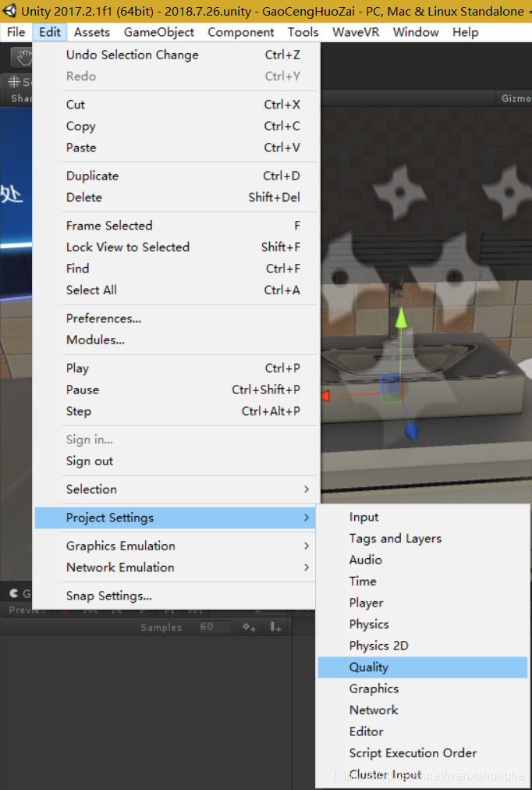Open Player project settings
This screenshot has width=532, height=790.
pyautogui.click(x=422, y=603)
